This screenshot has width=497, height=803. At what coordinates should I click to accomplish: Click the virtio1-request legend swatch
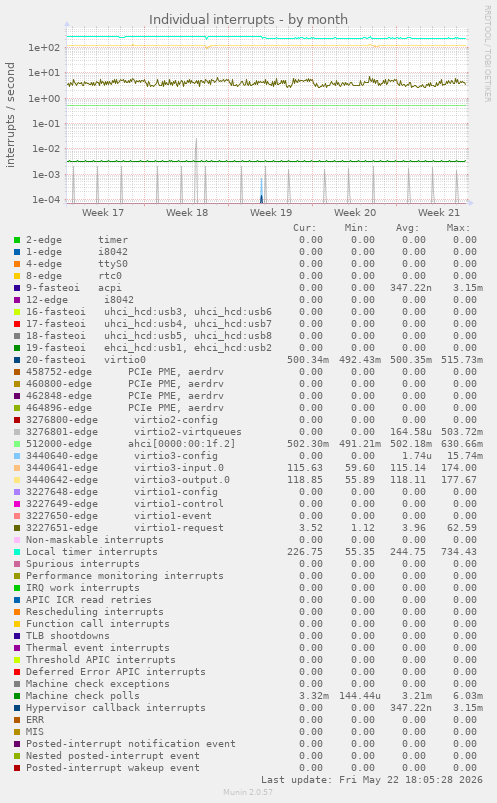17,528
